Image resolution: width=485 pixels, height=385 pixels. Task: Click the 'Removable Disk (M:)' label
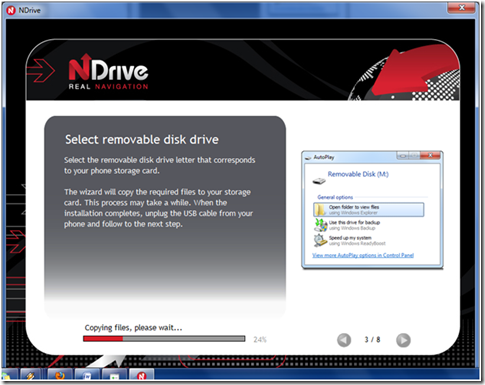[358, 174]
